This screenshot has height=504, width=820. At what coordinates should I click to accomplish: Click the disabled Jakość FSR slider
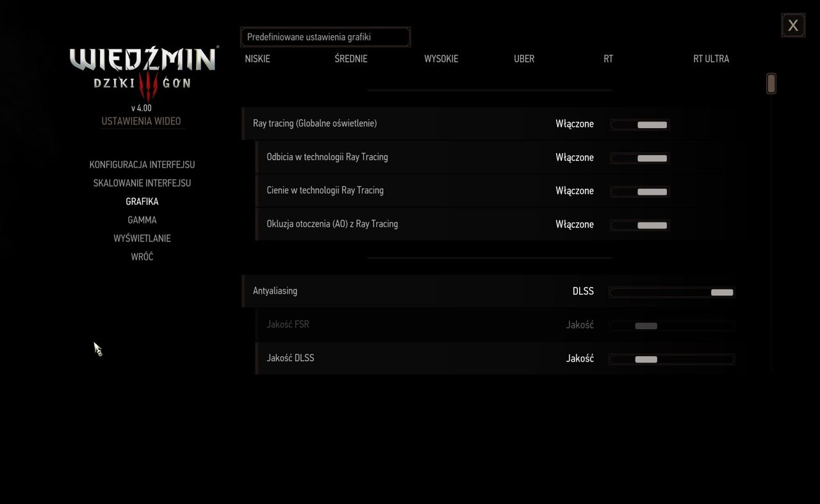(671, 325)
